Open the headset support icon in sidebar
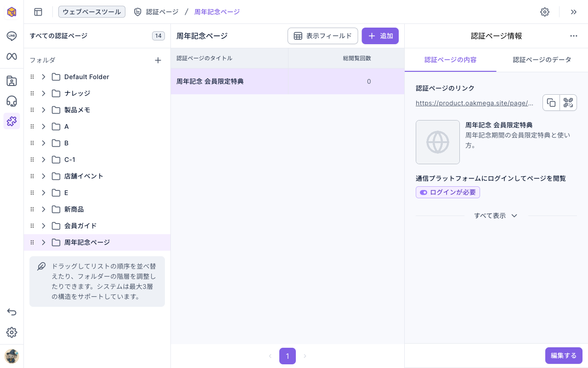Viewport: 588px width, 368px height. 11,101
